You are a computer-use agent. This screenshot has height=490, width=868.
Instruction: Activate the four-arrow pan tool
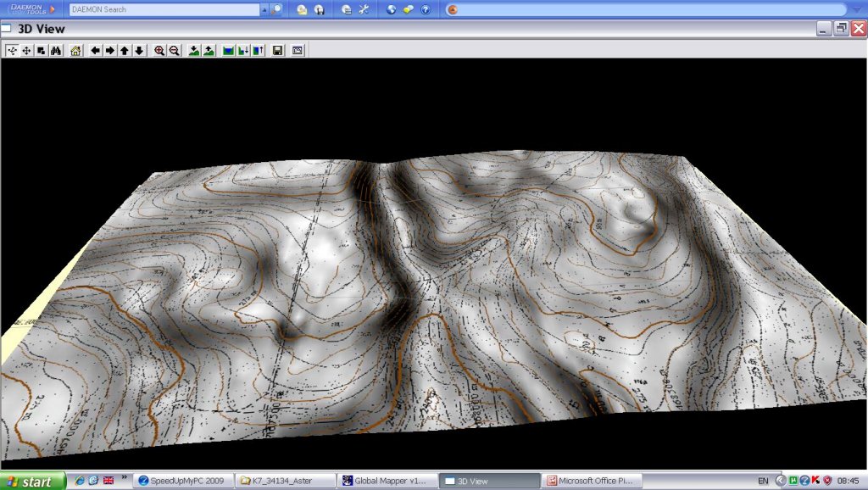coord(26,51)
